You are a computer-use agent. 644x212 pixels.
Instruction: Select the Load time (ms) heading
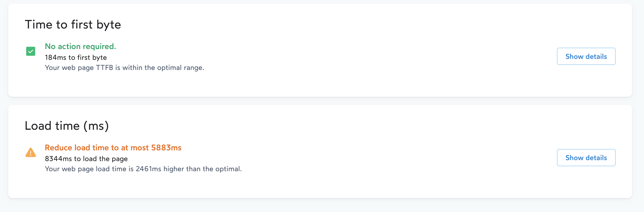pyautogui.click(x=67, y=126)
